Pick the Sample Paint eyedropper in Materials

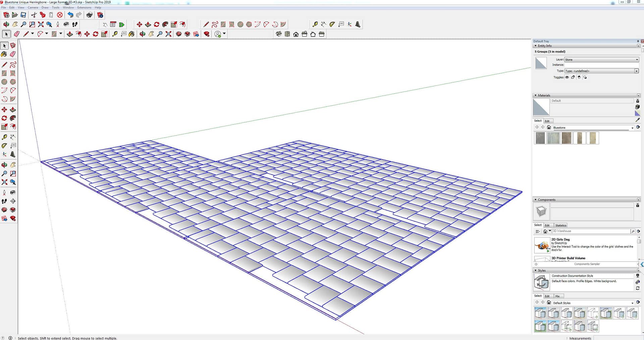pos(638,120)
